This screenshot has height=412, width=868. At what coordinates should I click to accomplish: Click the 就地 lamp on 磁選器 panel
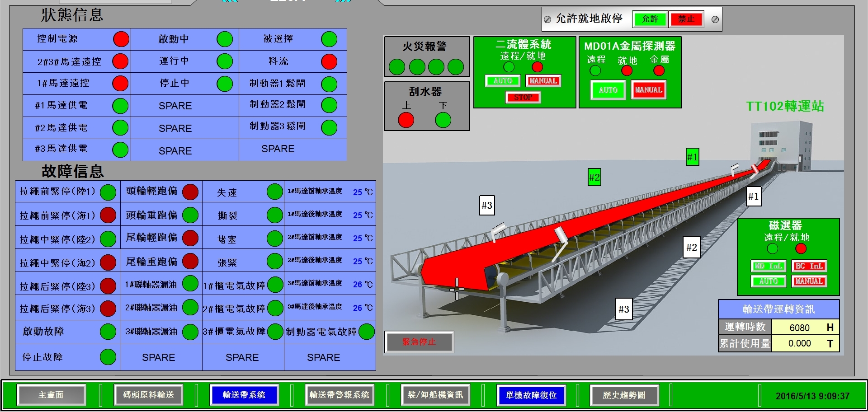800,248
